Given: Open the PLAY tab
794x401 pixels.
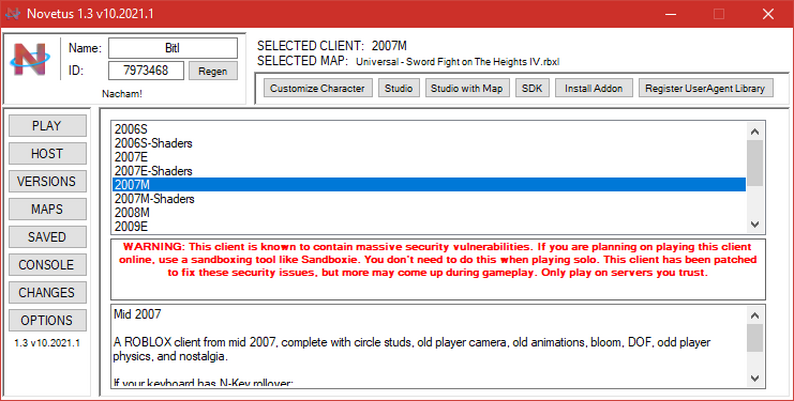Looking at the screenshot, I should 47,126.
